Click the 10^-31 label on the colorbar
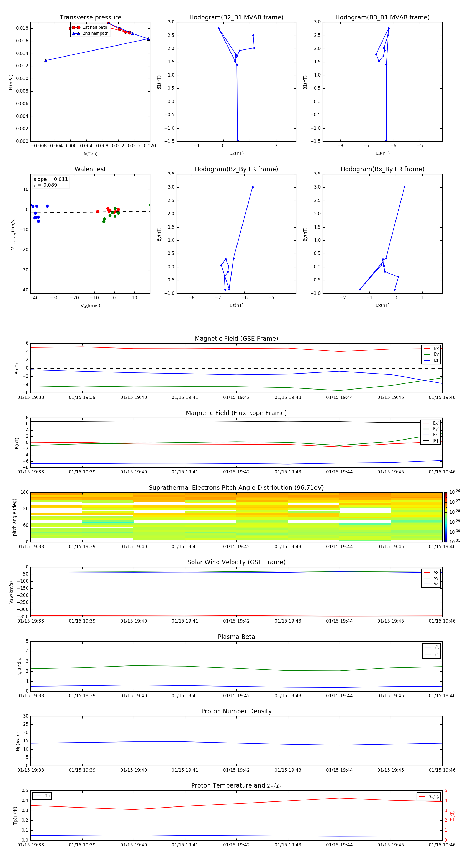 click(x=454, y=542)
